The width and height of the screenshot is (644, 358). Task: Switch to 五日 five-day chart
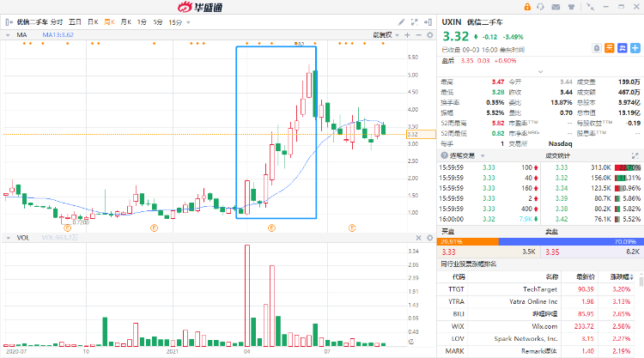[x=75, y=22]
